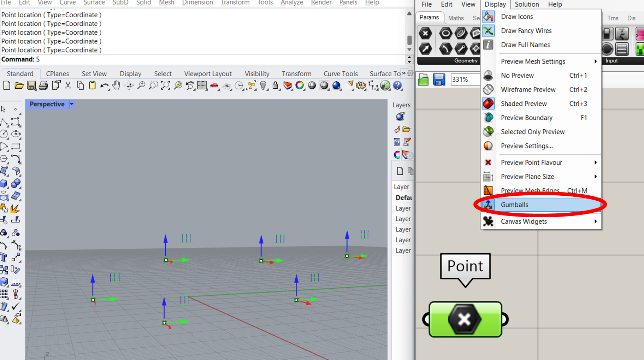The image size is (644, 360).
Task: Open the Perspective viewport dropdown arrow
Action: 71,104
